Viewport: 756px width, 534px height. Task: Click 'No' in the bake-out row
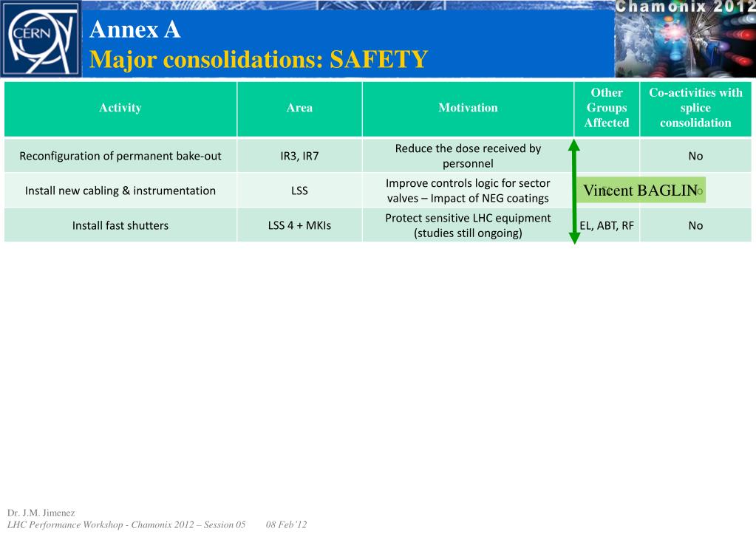695,156
